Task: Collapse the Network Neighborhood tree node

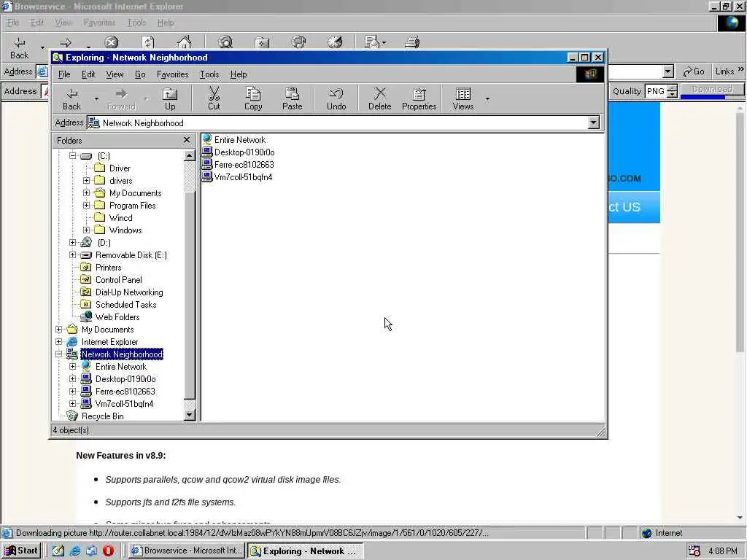Action: [58, 354]
